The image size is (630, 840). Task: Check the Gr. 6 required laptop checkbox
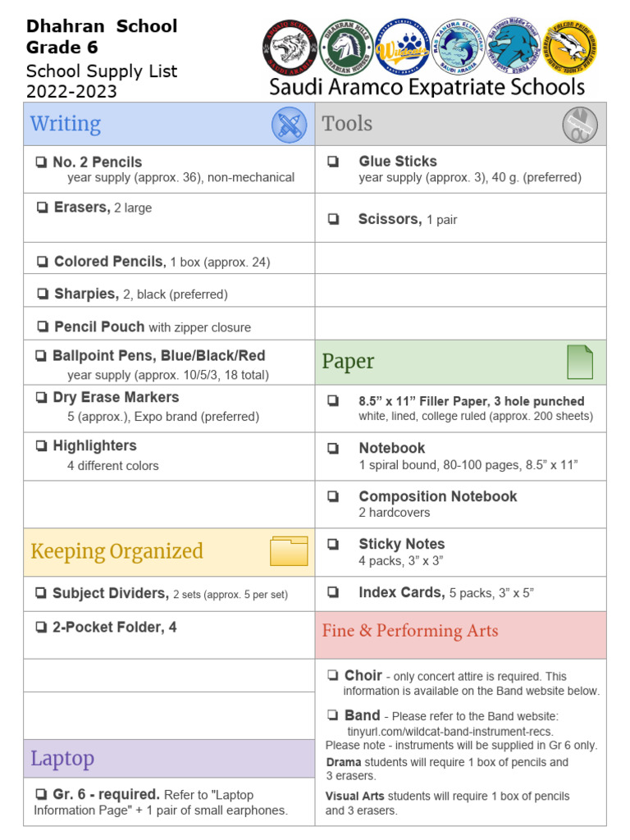pos(41,794)
